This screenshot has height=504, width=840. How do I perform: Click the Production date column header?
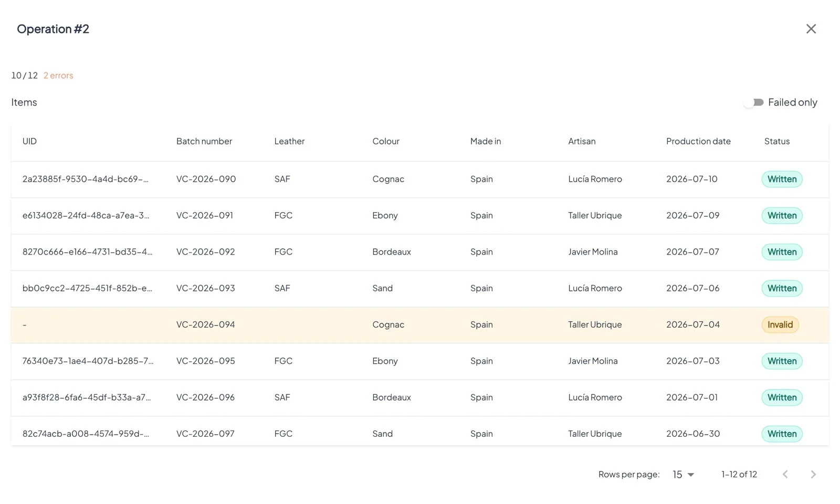coord(698,141)
